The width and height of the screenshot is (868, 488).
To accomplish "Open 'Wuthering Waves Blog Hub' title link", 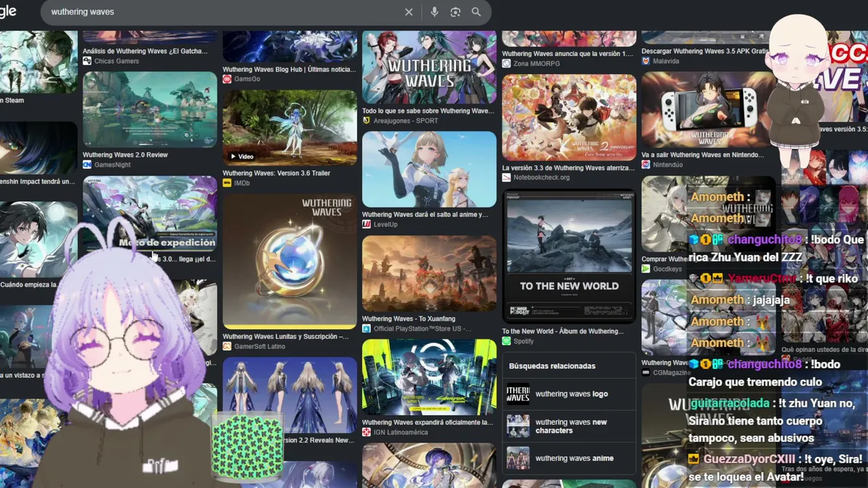I will pos(290,70).
